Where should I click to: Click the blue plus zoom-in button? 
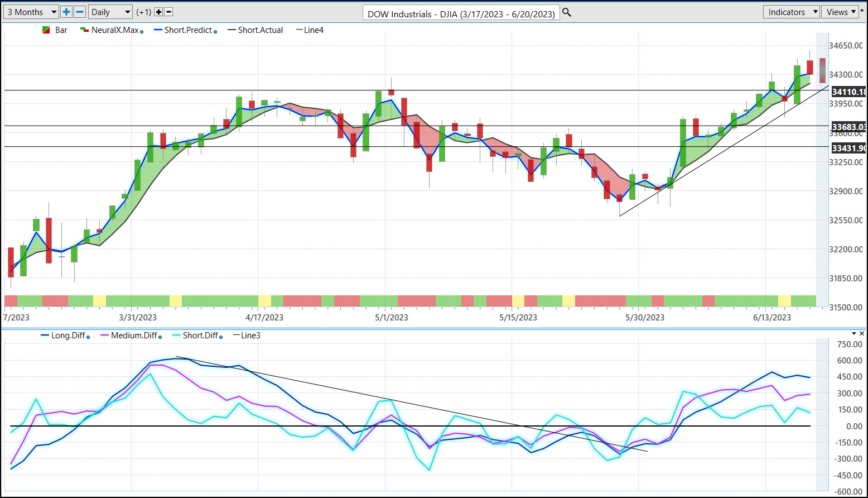66,12
